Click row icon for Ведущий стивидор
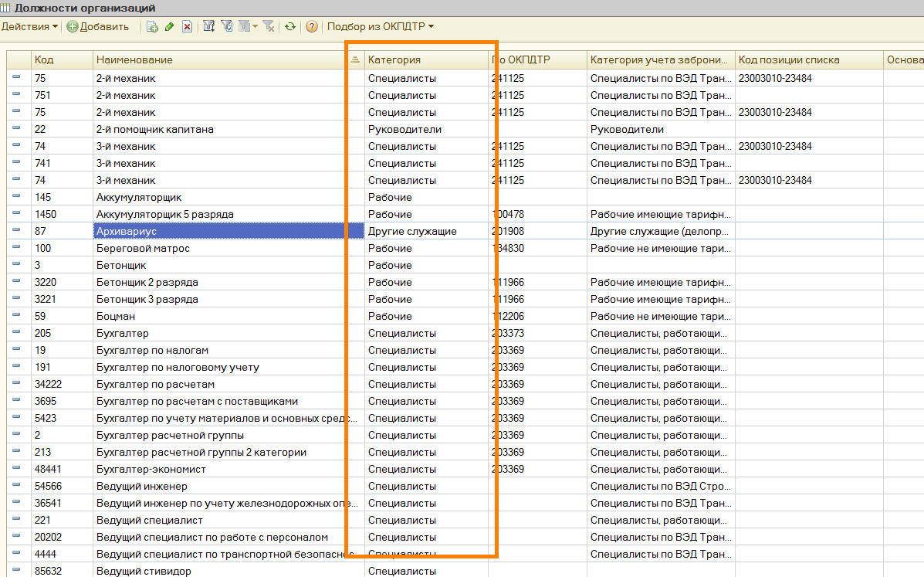The width and height of the screenshot is (924, 577). pos(16,571)
